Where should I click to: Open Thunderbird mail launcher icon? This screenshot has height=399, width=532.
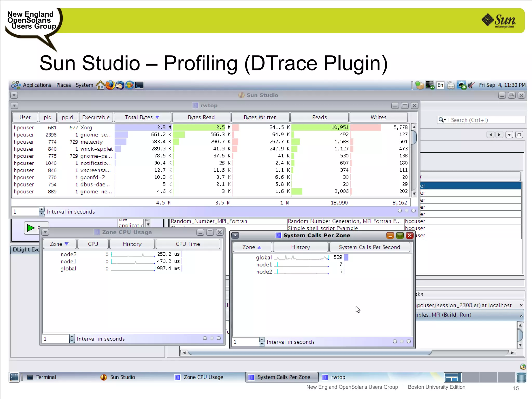(x=120, y=85)
